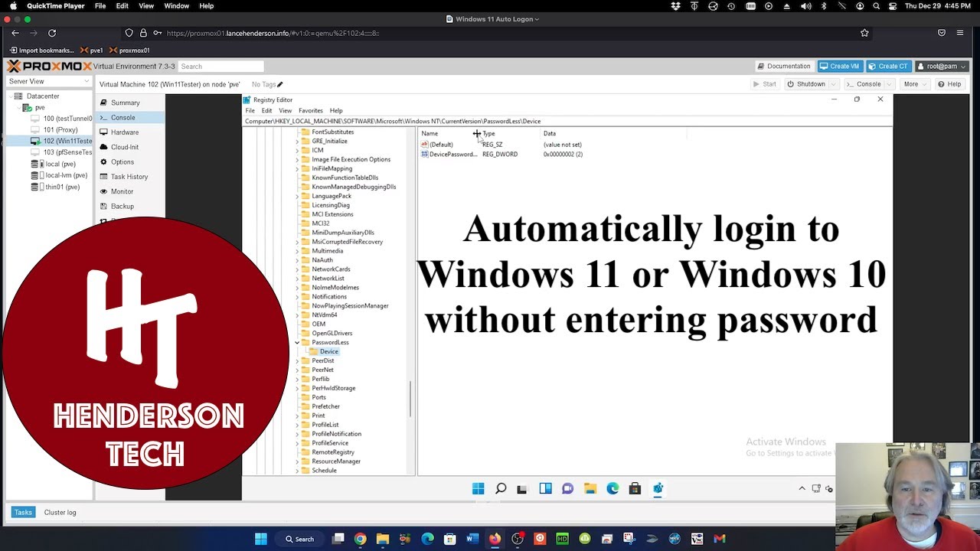Select ProfileList registry key
The height and width of the screenshot is (551, 980).
[x=325, y=425]
